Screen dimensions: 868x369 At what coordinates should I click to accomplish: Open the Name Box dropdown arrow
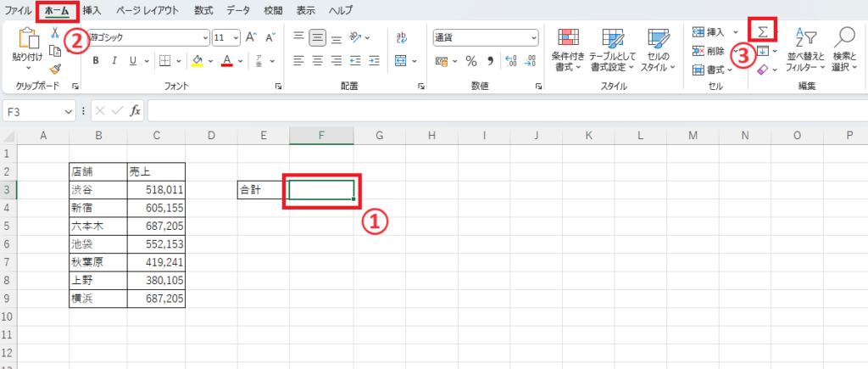(x=69, y=111)
